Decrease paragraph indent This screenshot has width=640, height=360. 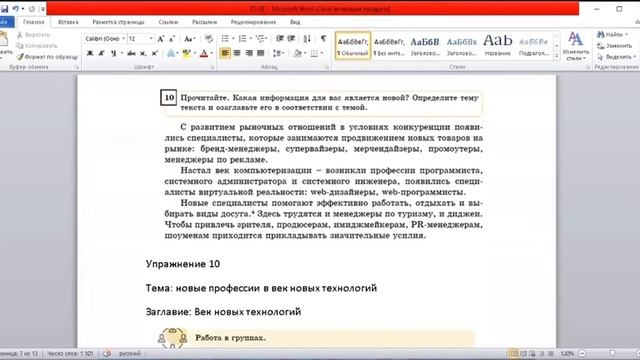[280, 39]
